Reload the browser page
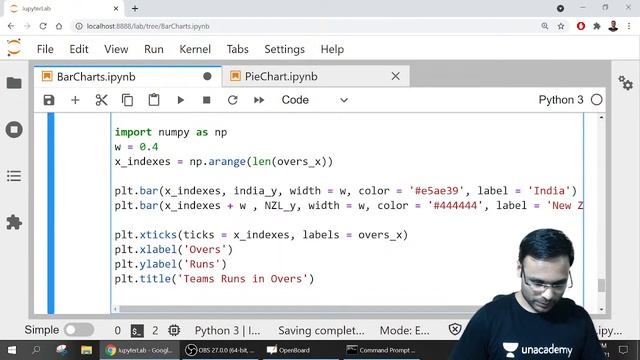Image resolution: width=640 pixels, height=360 pixels. (x=43, y=26)
